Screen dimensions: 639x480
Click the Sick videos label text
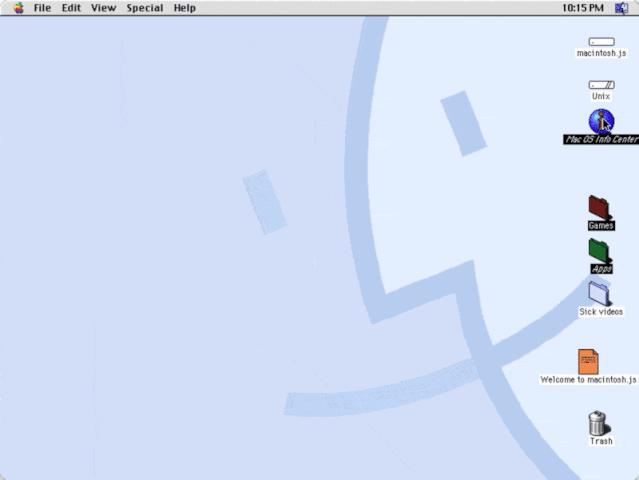601,312
